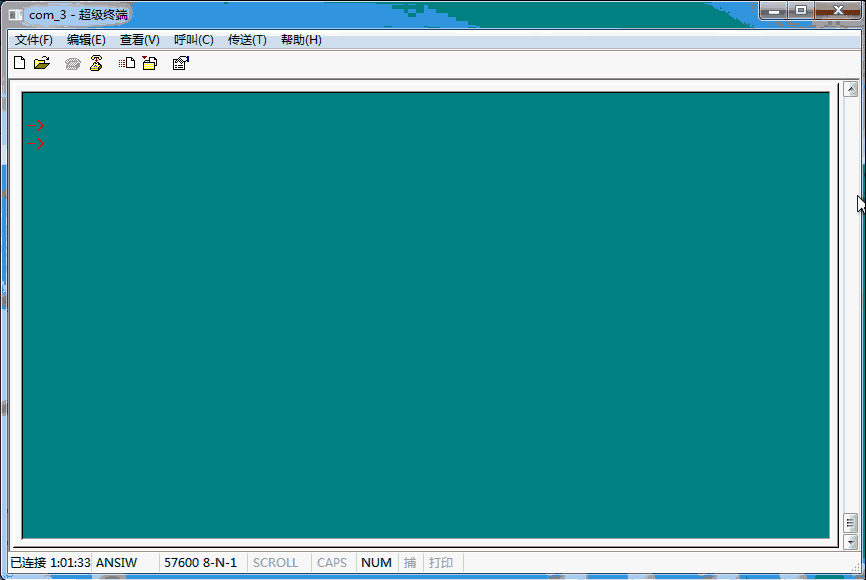Click the com_3 - 超级终端 window title
Viewport: 866px width, 580px height.
[78, 15]
